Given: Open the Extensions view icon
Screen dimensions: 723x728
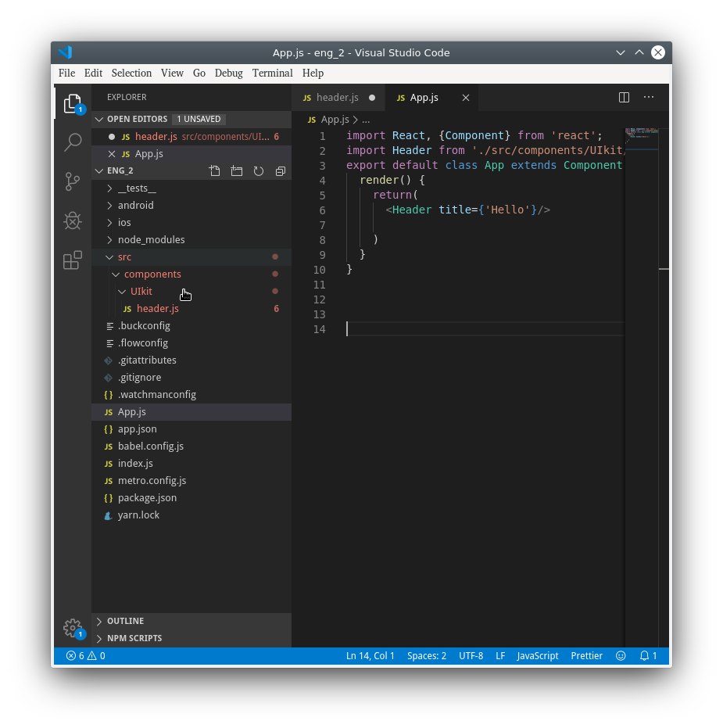Looking at the screenshot, I should click(x=73, y=260).
